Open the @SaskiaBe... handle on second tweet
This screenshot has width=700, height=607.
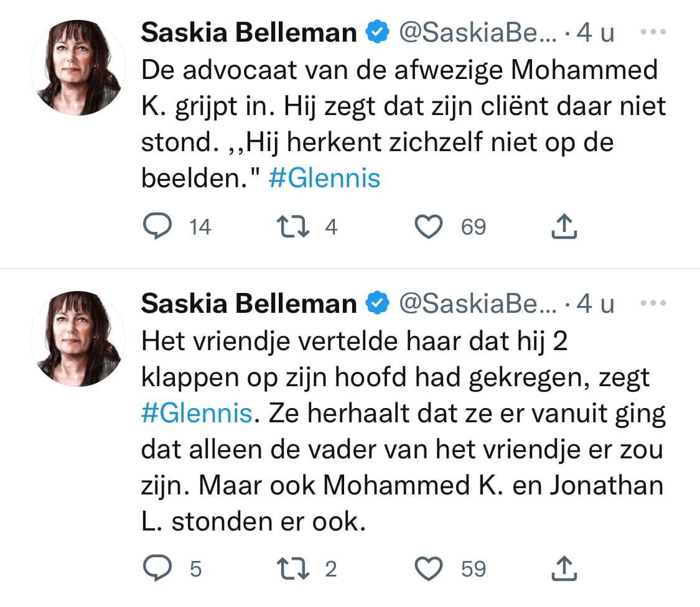pos(478,304)
